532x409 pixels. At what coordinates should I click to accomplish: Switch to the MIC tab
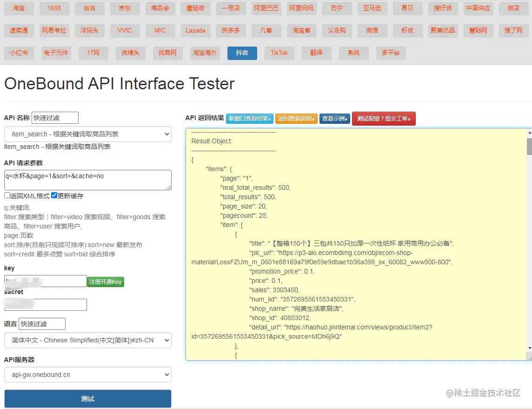[160, 31]
